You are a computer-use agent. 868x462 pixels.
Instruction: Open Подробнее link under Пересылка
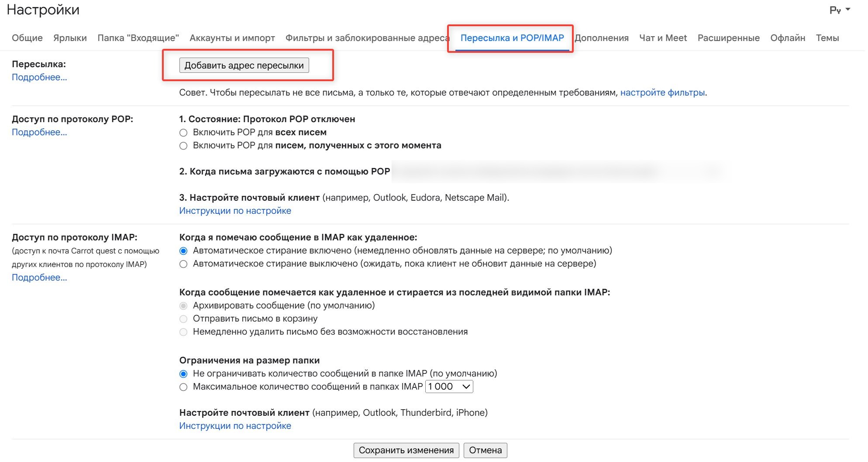tap(39, 77)
